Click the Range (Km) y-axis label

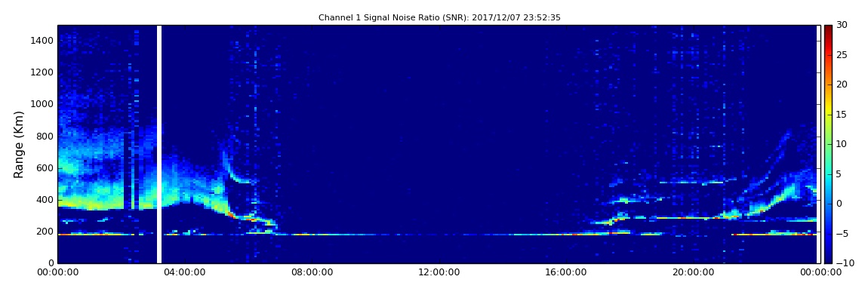point(19,144)
